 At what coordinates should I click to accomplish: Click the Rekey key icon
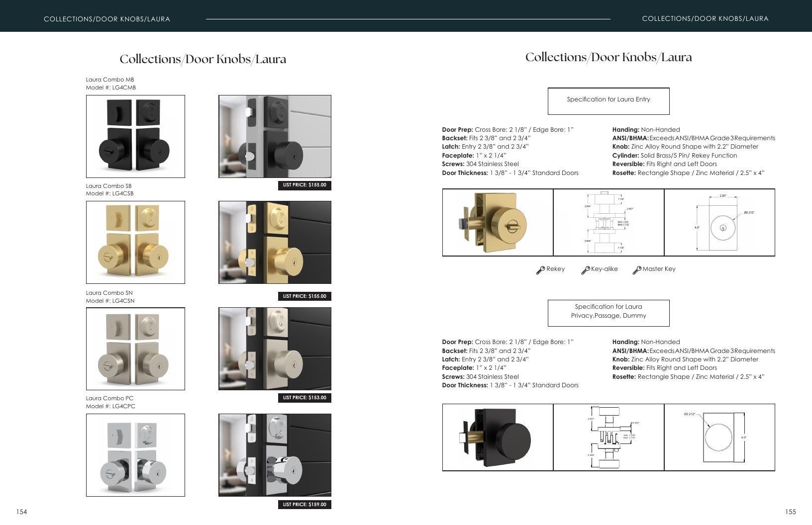(x=540, y=270)
